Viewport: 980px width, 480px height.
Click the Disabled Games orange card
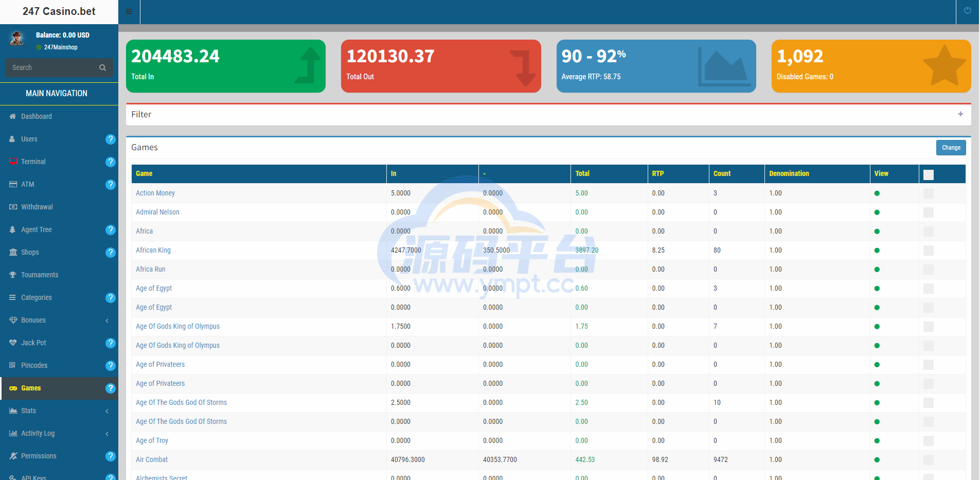(871, 66)
